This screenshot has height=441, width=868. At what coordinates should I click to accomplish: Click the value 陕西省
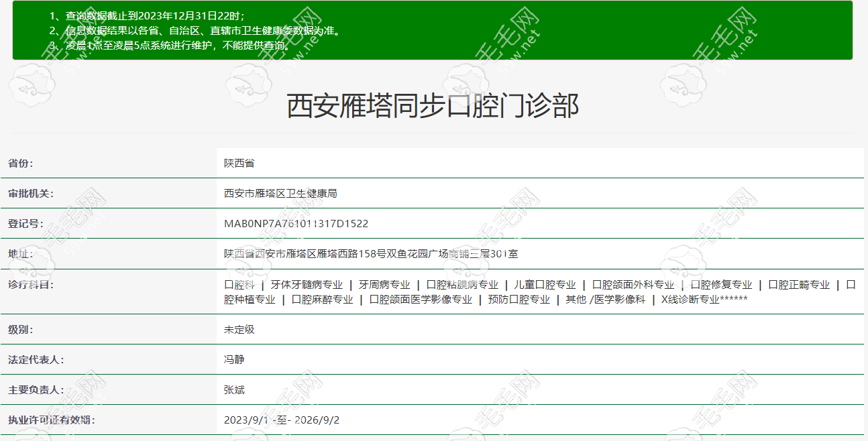(239, 164)
